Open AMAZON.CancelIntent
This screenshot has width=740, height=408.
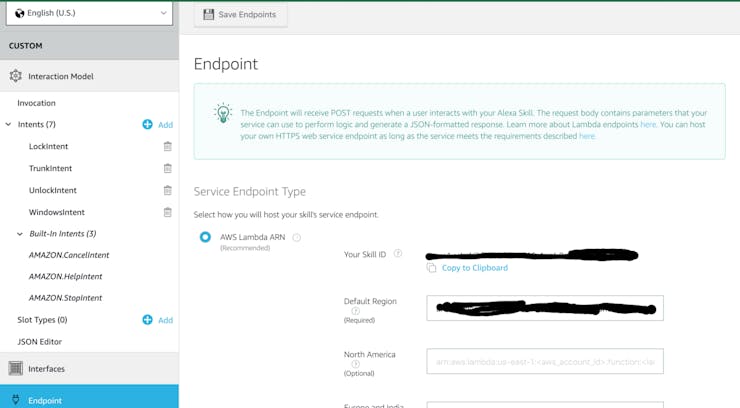point(69,255)
